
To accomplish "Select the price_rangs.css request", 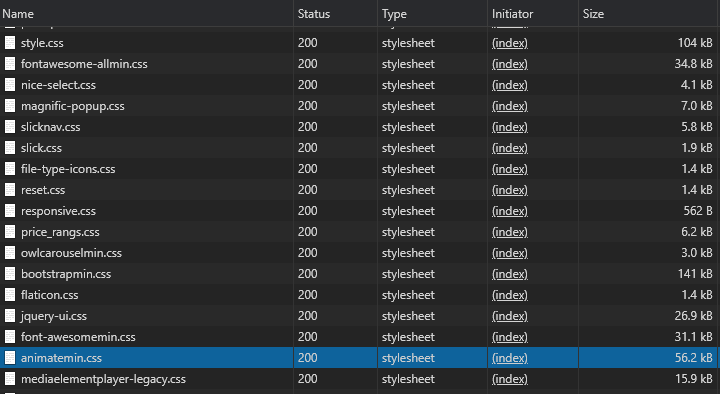I will pyautogui.click(x=359, y=232).
